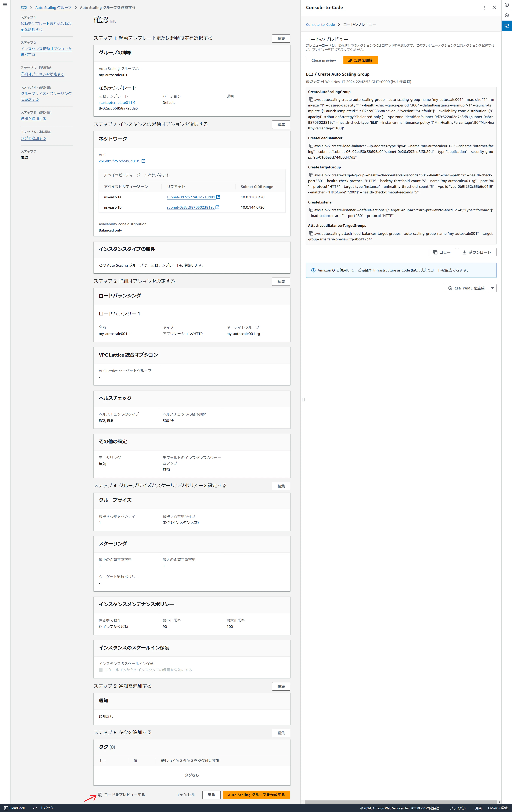
Task: Navigate to Auto Scaling グループ breadcrumb
Action: pos(53,8)
